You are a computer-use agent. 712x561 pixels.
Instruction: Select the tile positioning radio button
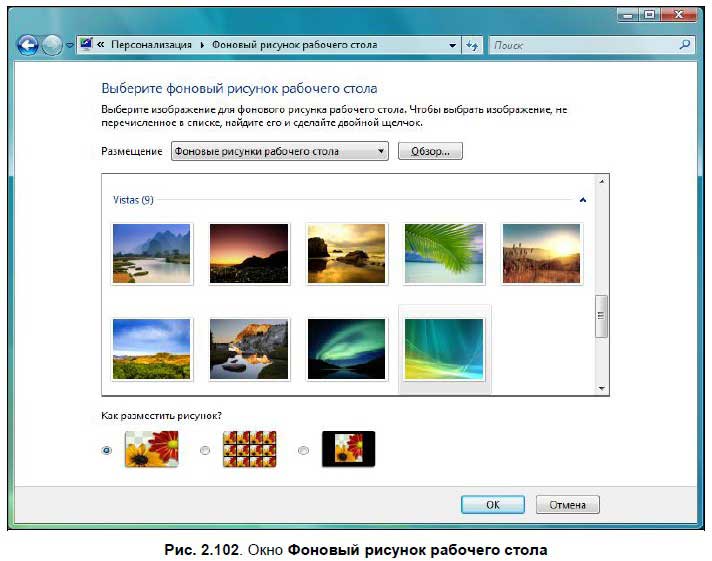(x=205, y=450)
